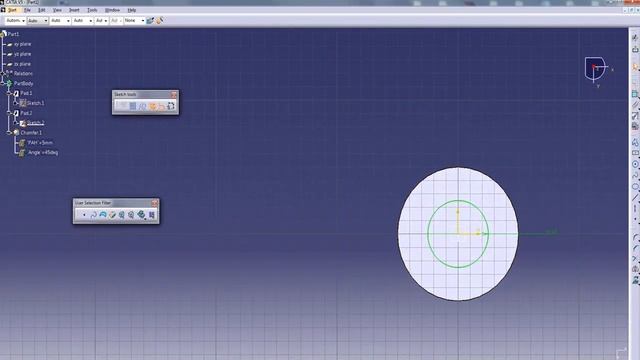Open the layer 'None' dropdown
This screenshot has width=640, height=360.
(x=134, y=20)
